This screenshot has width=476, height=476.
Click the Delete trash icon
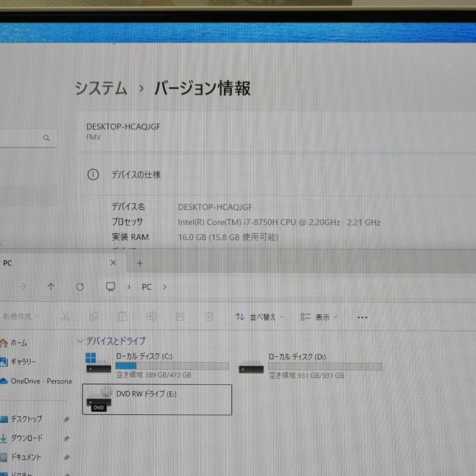[x=208, y=316]
